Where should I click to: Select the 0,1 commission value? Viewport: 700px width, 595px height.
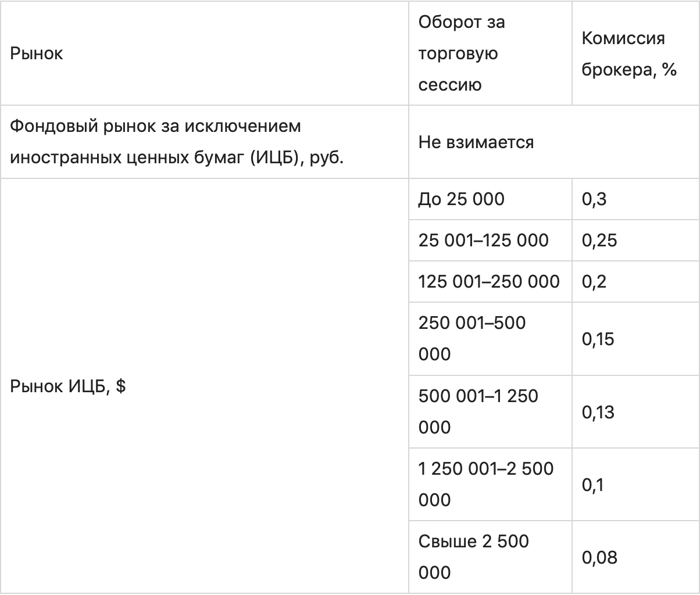coord(594,484)
